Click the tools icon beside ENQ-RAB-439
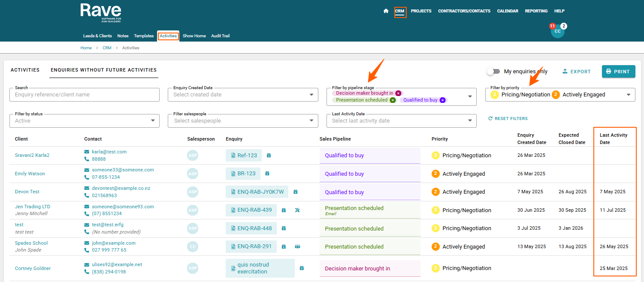Viewport: 644px width, 282px height. [297, 210]
